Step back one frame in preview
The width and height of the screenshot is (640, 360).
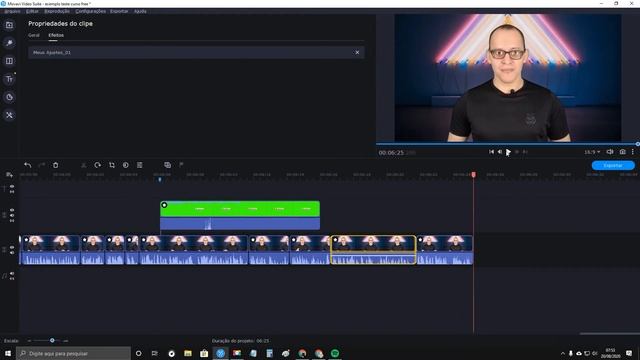pyautogui.click(x=500, y=152)
